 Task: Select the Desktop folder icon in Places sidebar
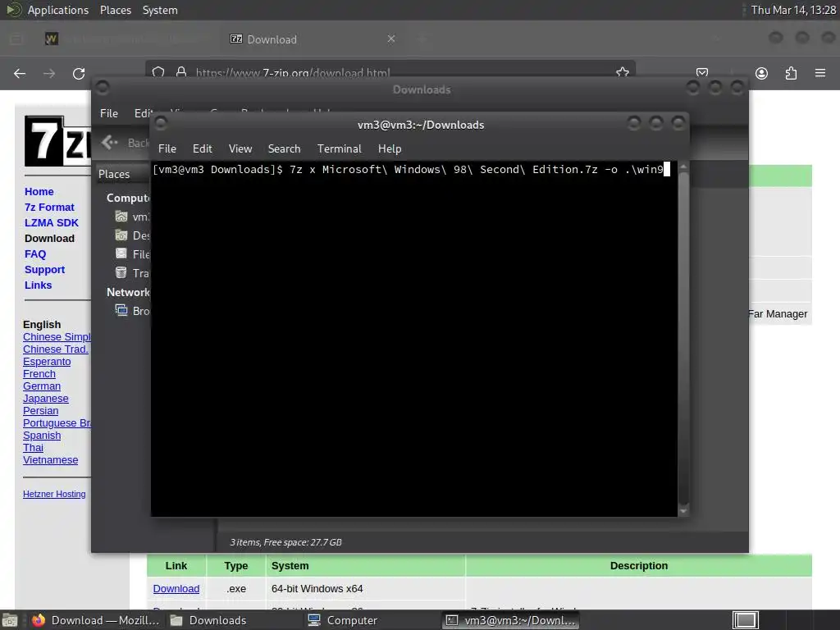tap(121, 235)
